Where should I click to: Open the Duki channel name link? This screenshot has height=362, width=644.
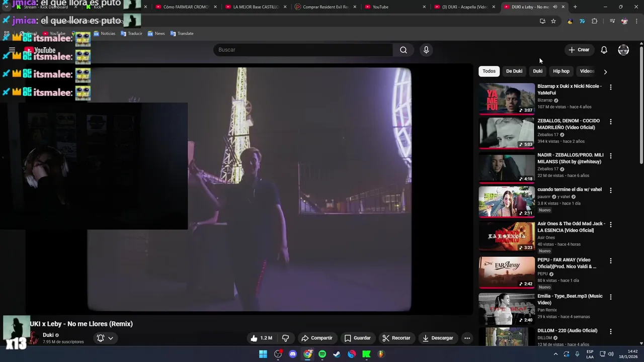pos(48,335)
